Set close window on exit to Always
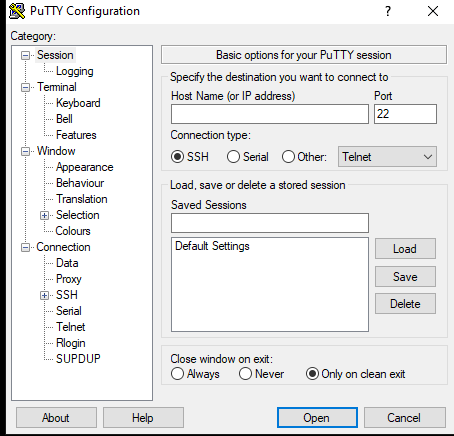This screenshot has height=436, width=454. click(x=177, y=374)
